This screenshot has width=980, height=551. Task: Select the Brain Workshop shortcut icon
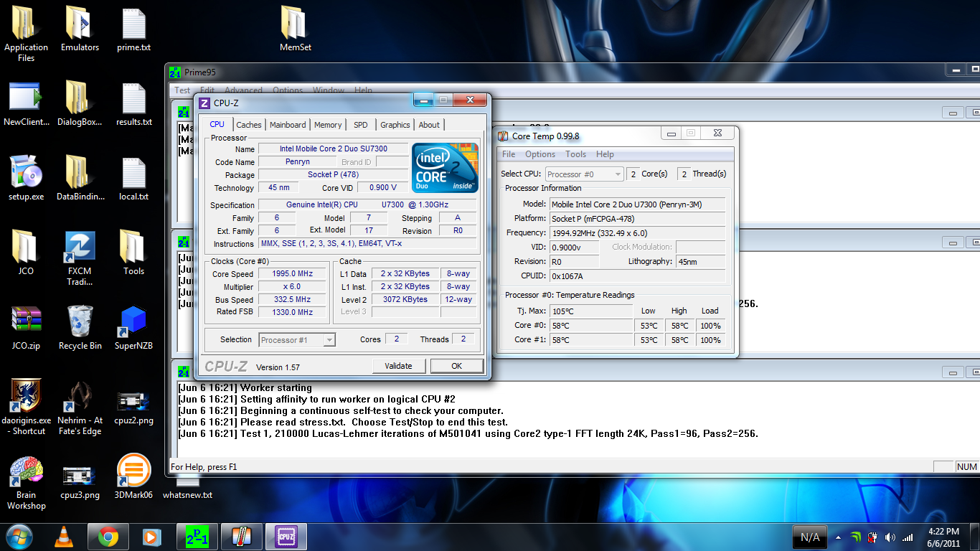tap(27, 482)
